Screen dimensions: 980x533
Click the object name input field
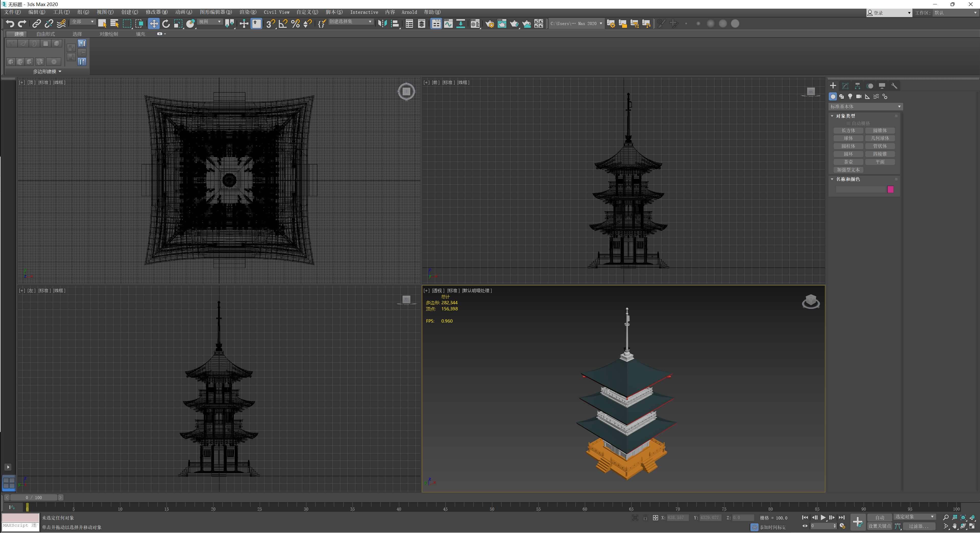(x=861, y=189)
